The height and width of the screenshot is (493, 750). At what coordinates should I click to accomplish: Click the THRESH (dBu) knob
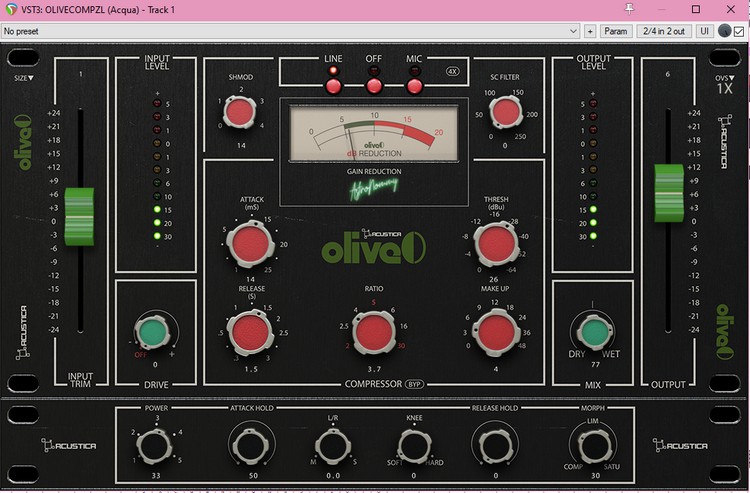[x=496, y=244]
